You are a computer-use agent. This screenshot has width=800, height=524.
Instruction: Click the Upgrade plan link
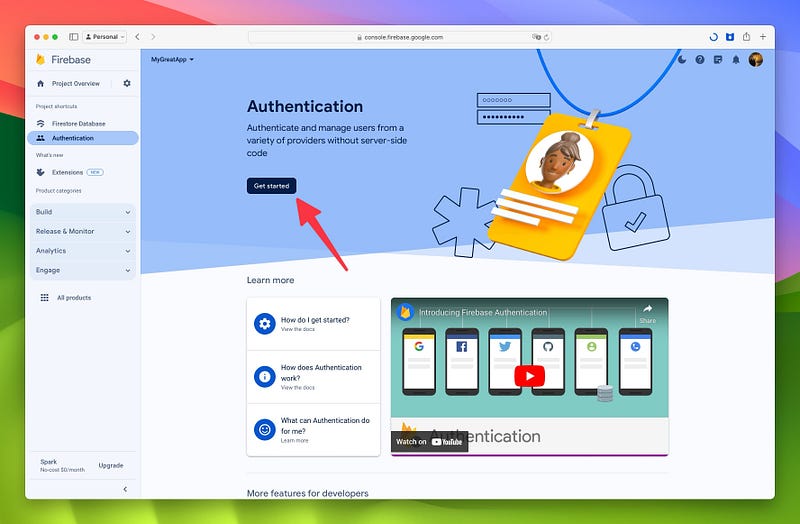coord(111,465)
